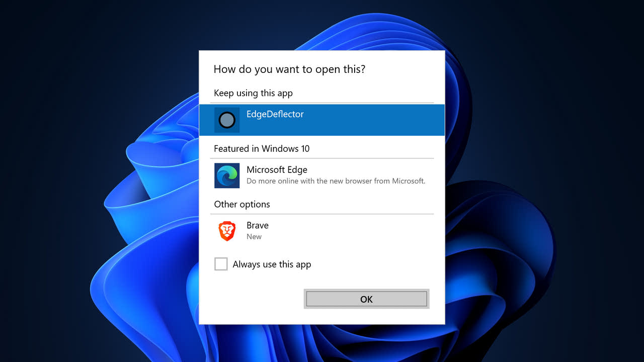Click the Edge description 'Do more online' text

tap(336, 181)
